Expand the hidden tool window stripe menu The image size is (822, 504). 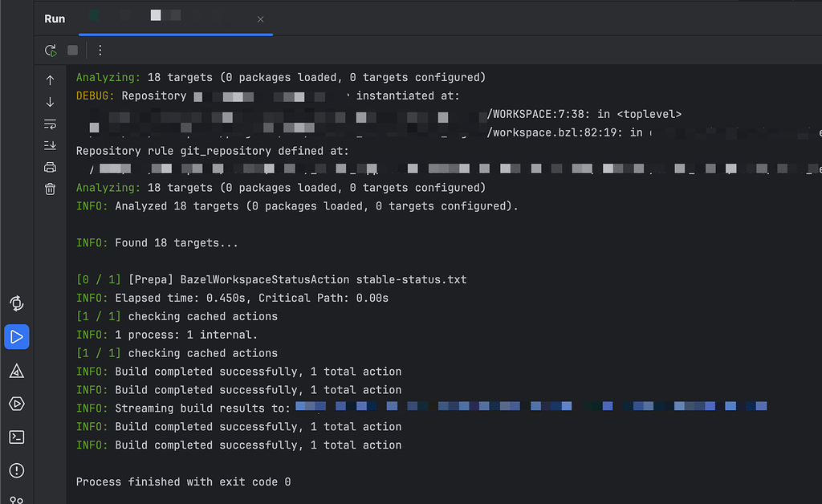[x=17, y=498]
